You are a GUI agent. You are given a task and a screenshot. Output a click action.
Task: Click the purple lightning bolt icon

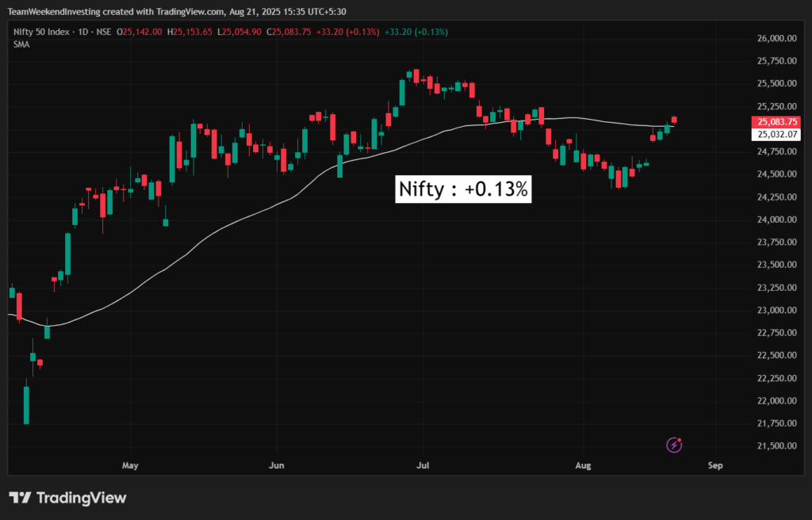(674, 445)
